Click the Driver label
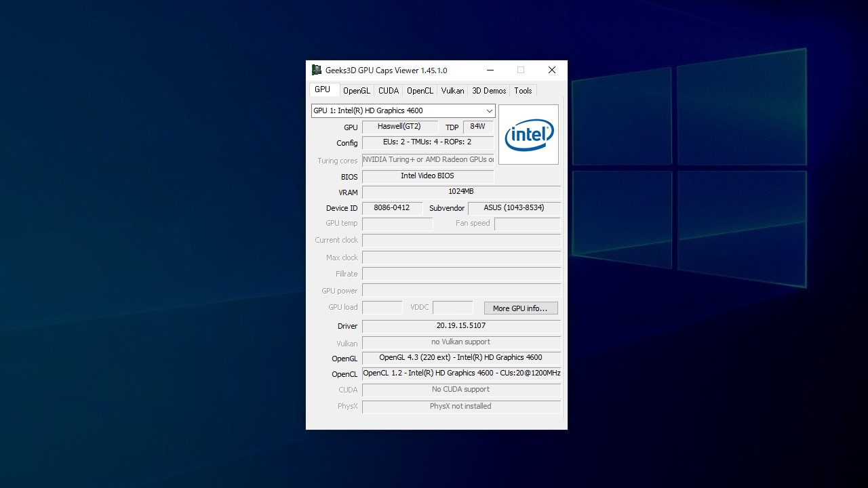The height and width of the screenshot is (488, 868). 348,326
